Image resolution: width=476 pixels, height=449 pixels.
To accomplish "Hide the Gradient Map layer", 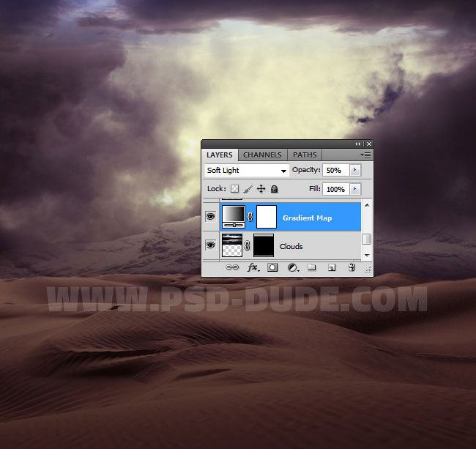I will click(211, 217).
